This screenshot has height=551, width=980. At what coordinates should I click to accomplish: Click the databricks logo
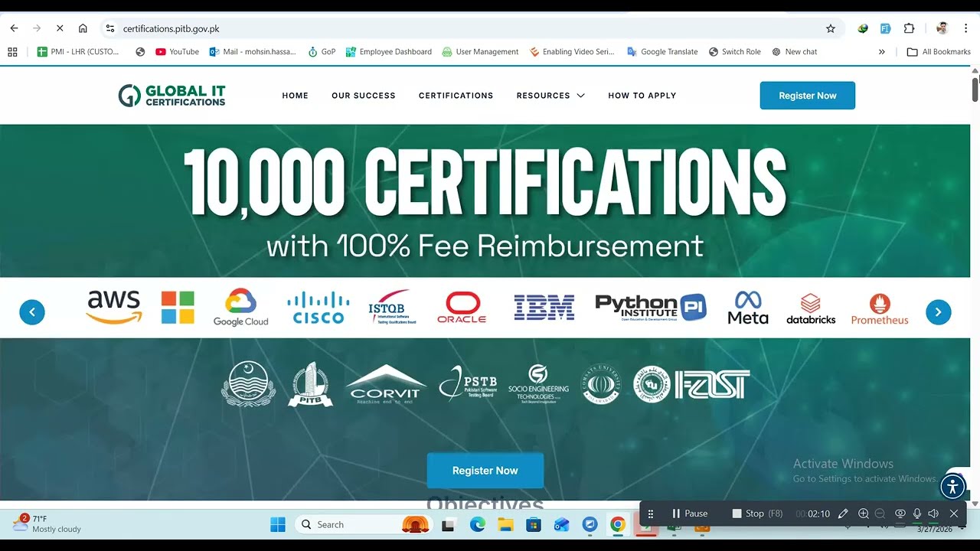click(x=811, y=308)
